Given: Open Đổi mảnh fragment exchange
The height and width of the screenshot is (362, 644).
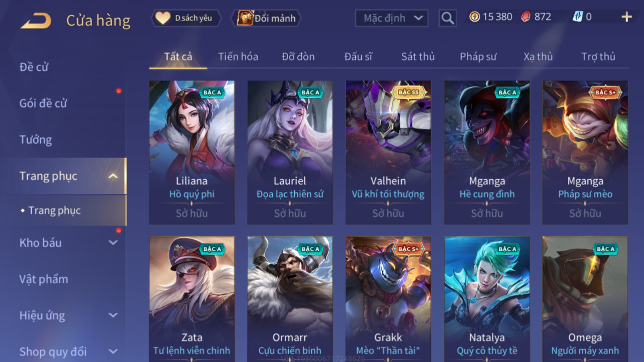Looking at the screenshot, I should pos(266,18).
